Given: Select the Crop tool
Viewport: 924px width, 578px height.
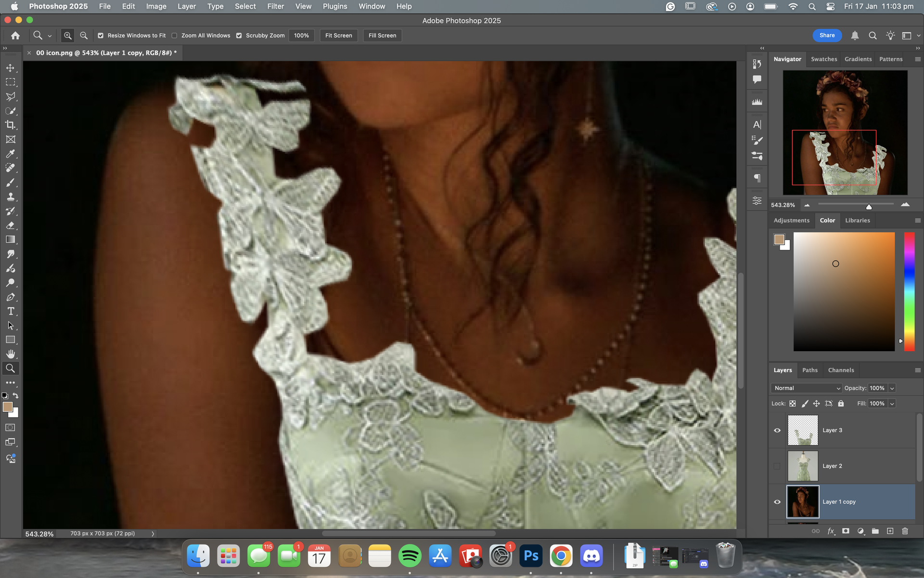Looking at the screenshot, I should [10, 125].
